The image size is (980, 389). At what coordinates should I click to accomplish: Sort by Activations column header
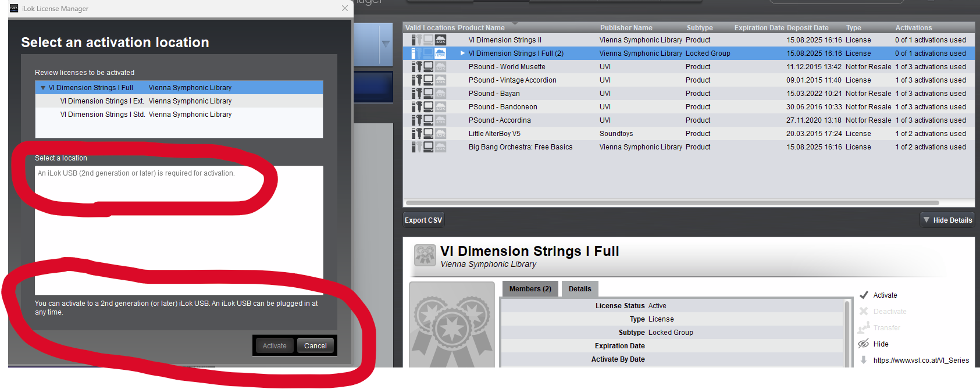pos(914,28)
